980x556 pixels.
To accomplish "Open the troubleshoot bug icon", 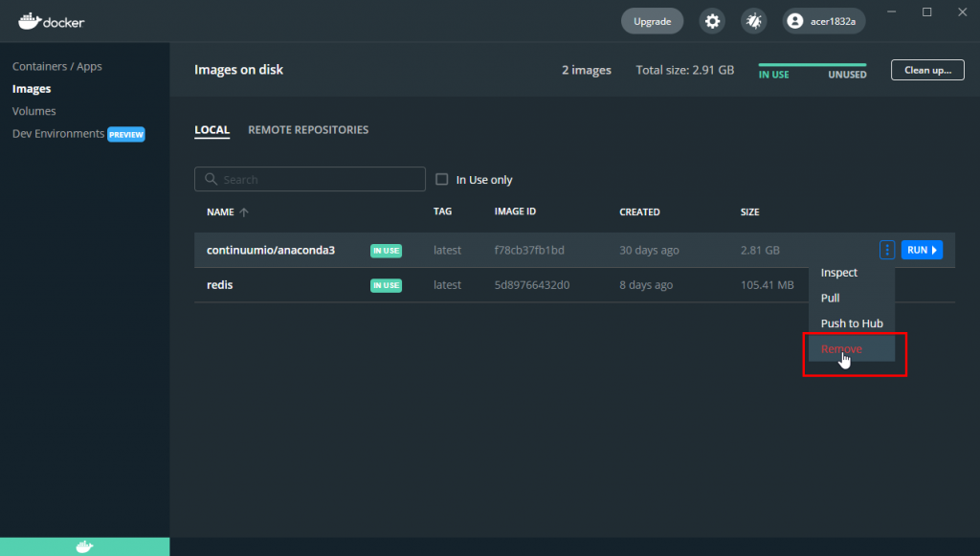I will 754,21.
